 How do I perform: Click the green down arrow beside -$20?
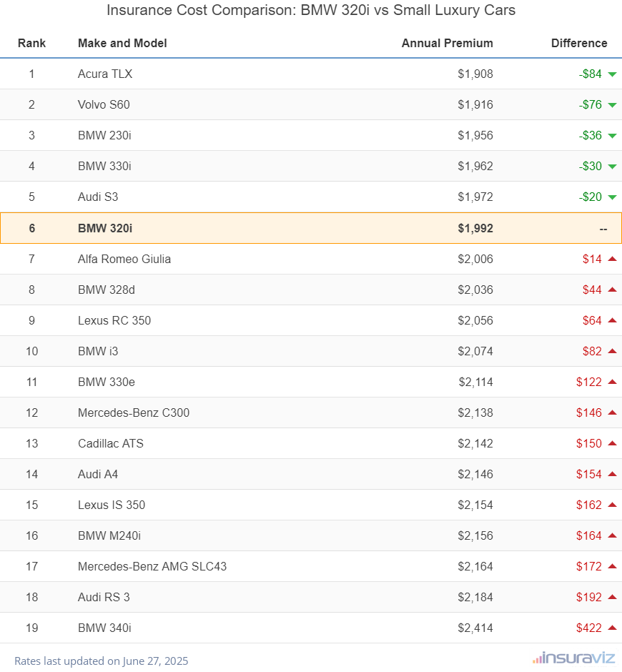pyautogui.click(x=612, y=197)
